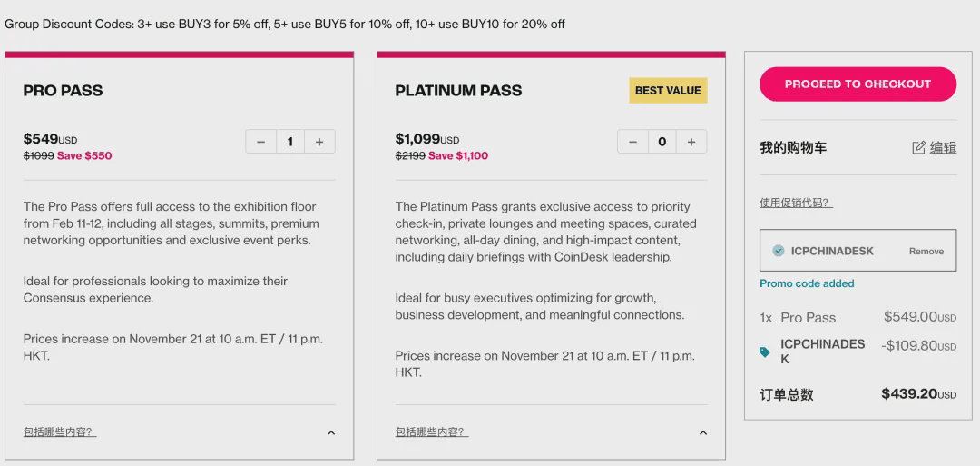
Task: Open Platinum Pass 包括哪些内容 link
Action: [432, 432]
